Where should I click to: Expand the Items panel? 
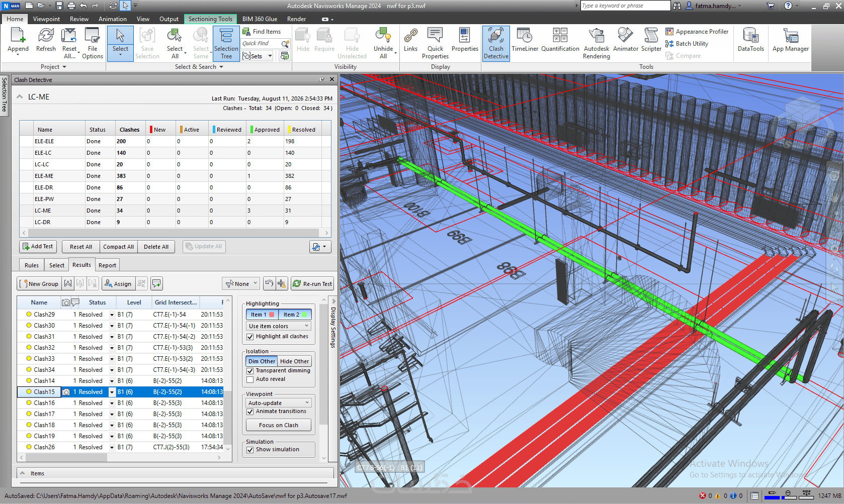[22, 473]
